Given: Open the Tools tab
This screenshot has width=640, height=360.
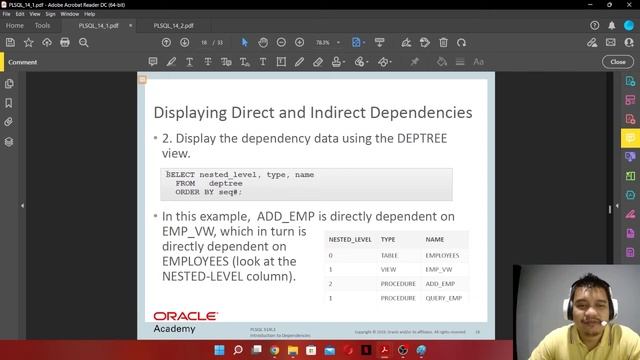Looking at the screenshot, I should coord(42,25).
